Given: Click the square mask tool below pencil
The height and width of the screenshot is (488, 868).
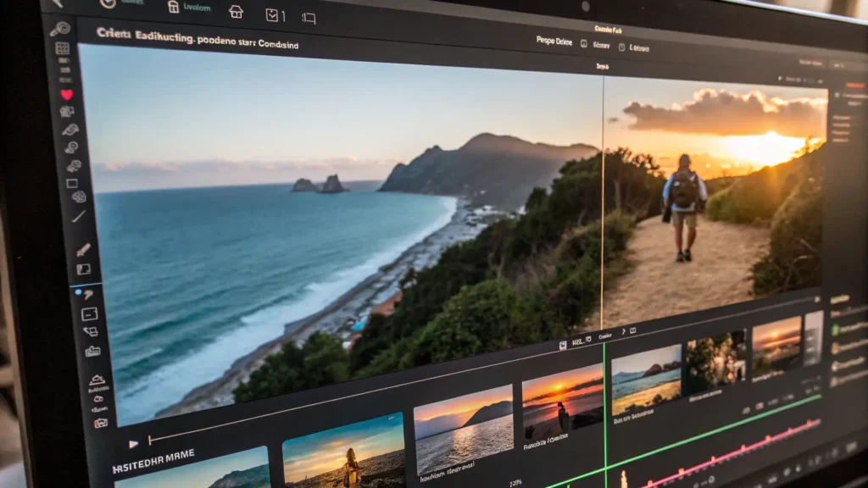Looking at the screenshot, I should point(84,269).
